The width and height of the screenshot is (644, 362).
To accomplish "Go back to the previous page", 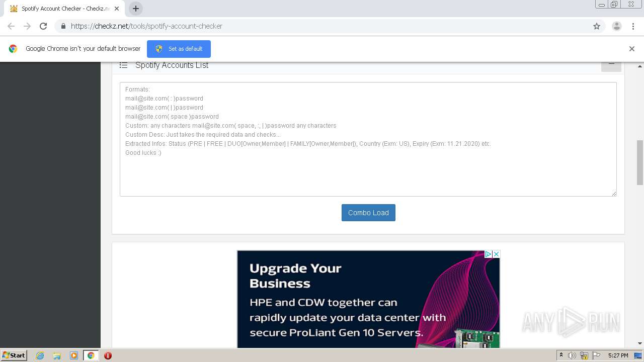I will coord(11,26).
